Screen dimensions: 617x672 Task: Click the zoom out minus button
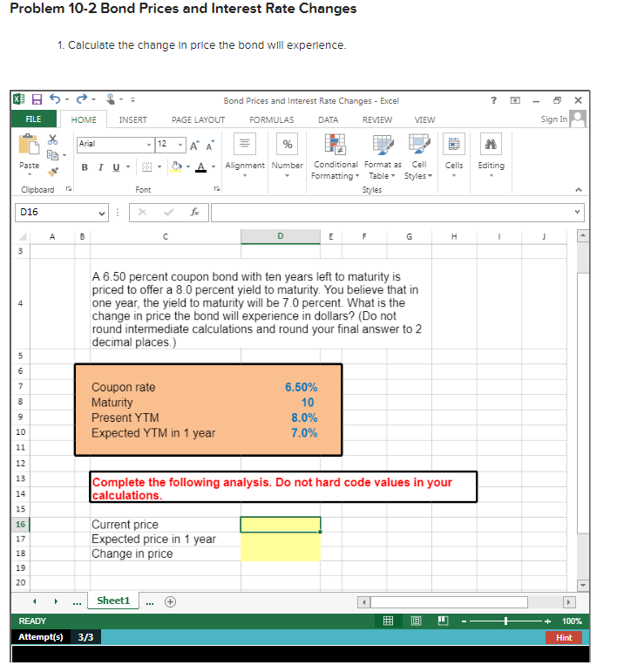pyautogui.click(x=464, y=621)
